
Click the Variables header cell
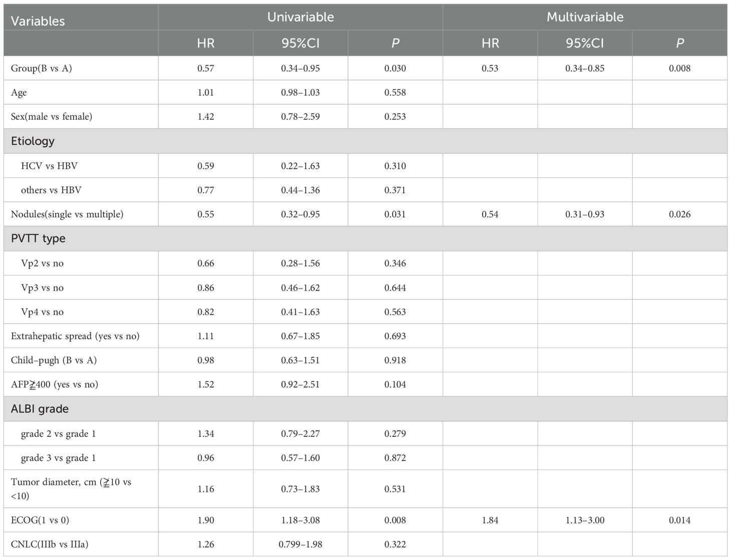pos(38,21)
